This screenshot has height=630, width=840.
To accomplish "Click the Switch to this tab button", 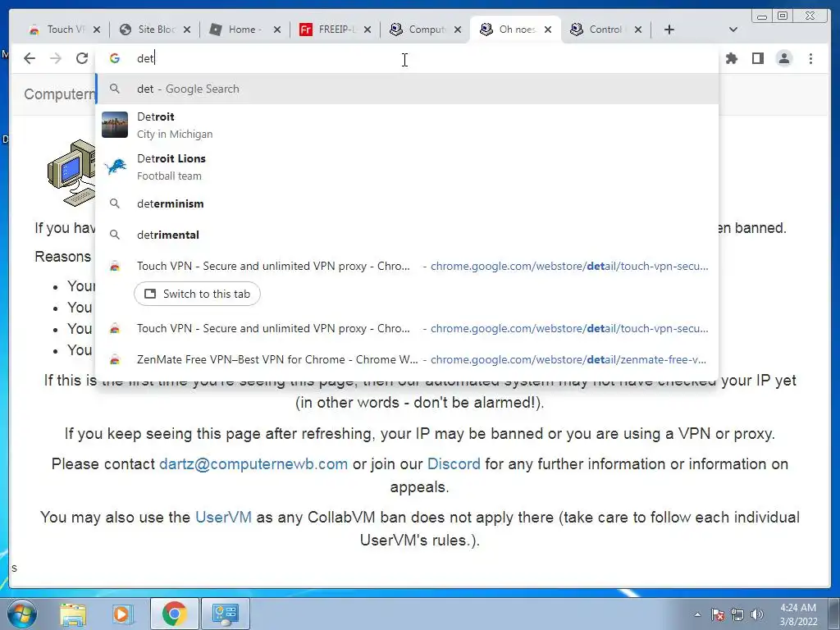I will click(x=197, y=294).
